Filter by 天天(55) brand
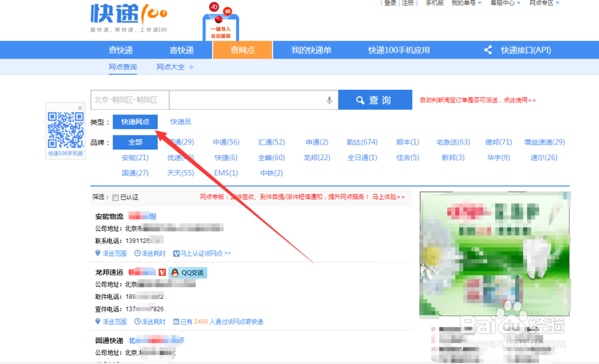Screen dimensions: 599x364 point(181,173)
